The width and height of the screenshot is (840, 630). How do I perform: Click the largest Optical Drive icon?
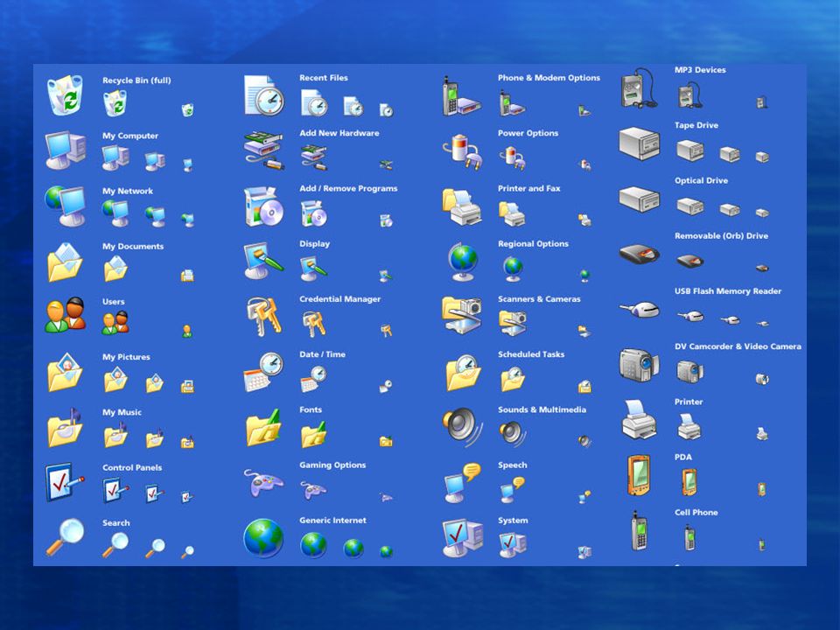tap(639, 199)
